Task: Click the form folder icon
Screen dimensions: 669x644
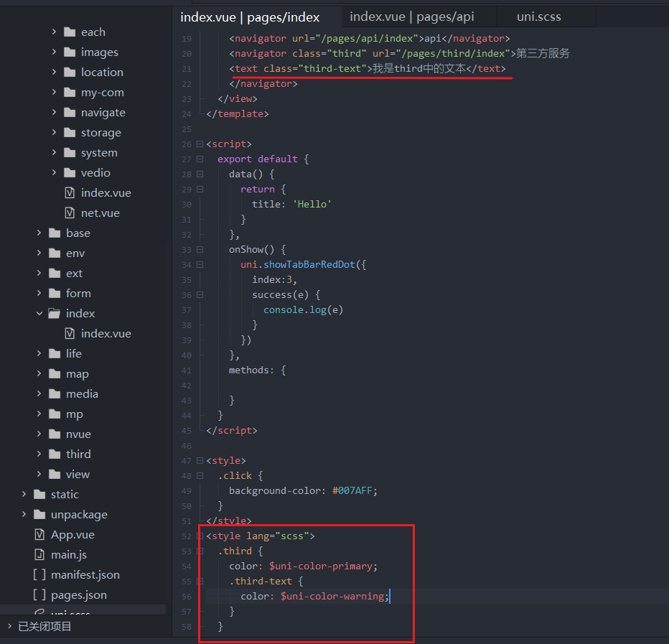Action: click(x=55, y=293)
